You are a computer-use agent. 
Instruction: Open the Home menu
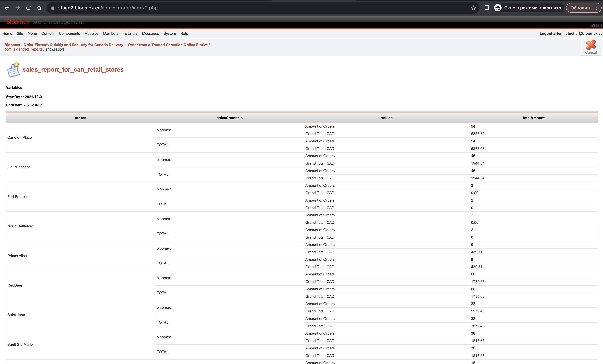[7, 33]
